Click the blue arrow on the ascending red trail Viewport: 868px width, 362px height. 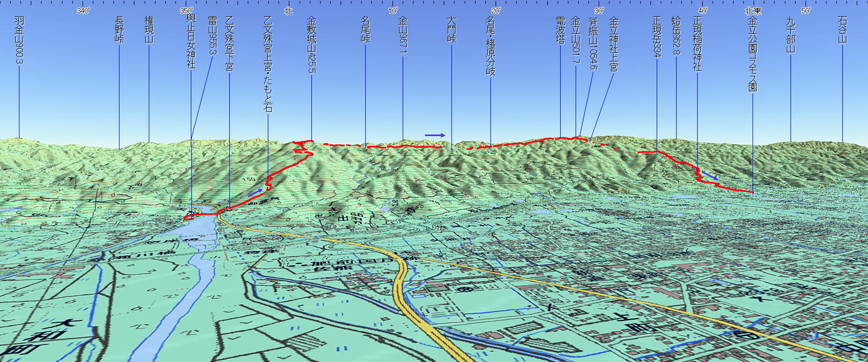click(255, 193)
